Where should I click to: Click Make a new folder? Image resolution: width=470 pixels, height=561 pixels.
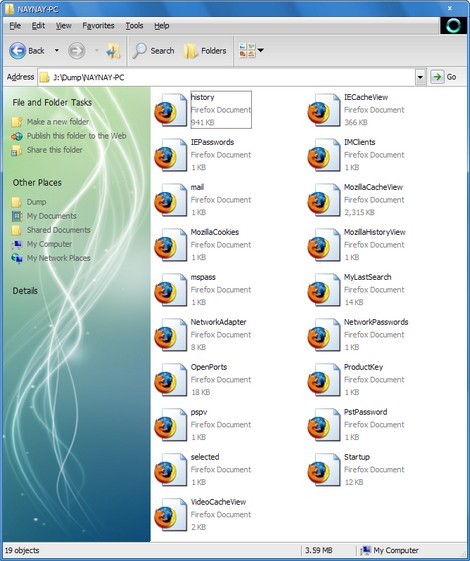click(x=58, y=122)
